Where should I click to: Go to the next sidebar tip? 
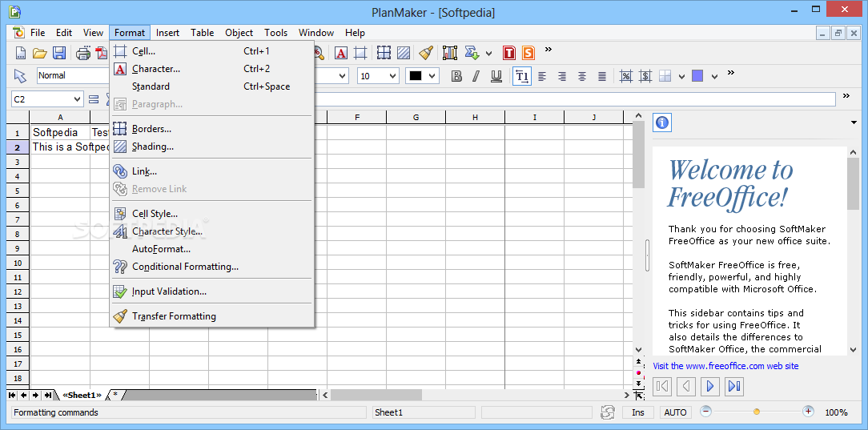(710, 386)
